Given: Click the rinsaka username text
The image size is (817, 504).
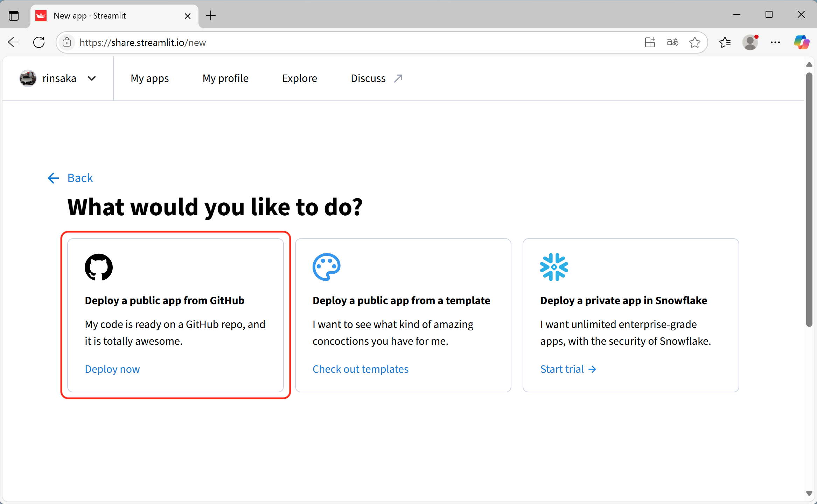Looking at the screenshot, I should coord(60,78).
